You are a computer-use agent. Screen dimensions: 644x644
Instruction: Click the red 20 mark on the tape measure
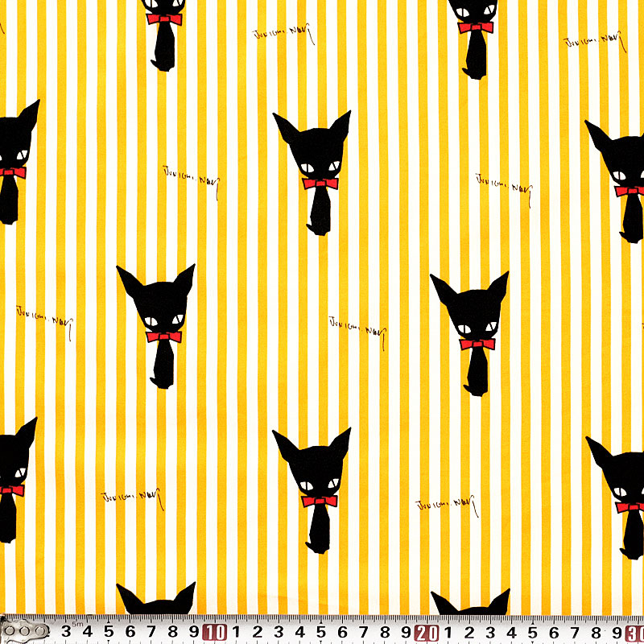click(427, 633)
